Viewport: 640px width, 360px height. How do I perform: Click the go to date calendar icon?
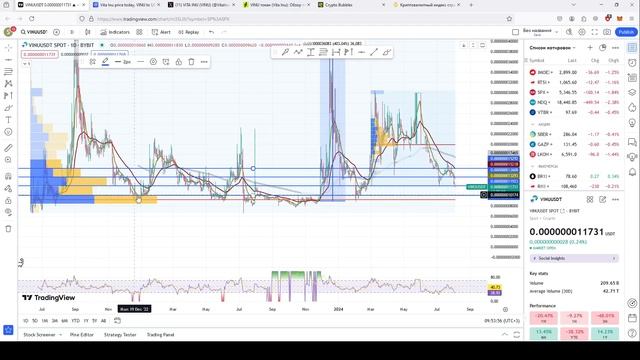[117, 321]
